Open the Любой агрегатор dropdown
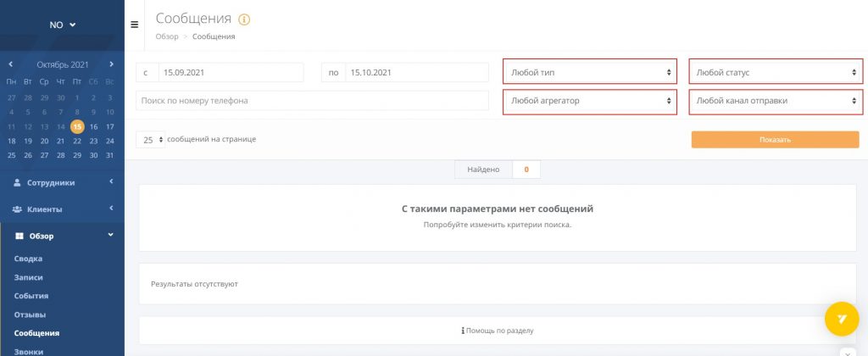The image size is (868, 356). click(x=590, y=101)
